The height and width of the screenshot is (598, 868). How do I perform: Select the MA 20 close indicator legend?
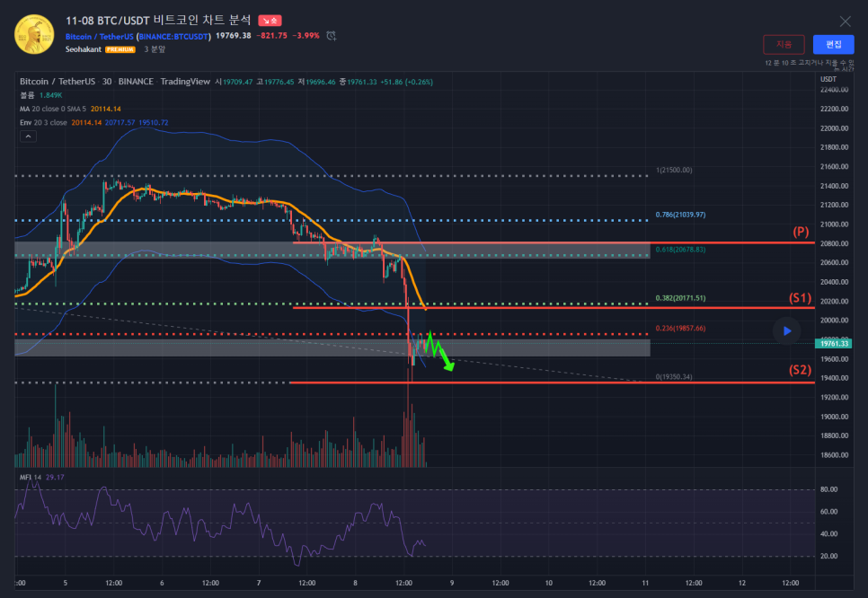click(x=52, y=109)
